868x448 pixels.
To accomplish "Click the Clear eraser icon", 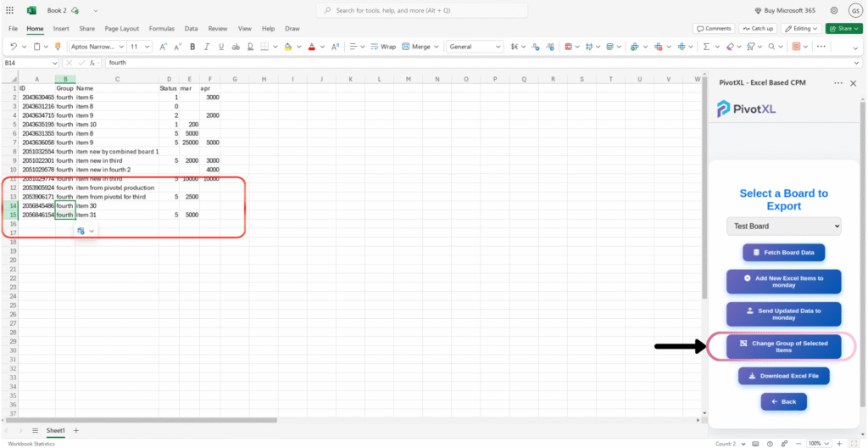I will click(730, 47).
